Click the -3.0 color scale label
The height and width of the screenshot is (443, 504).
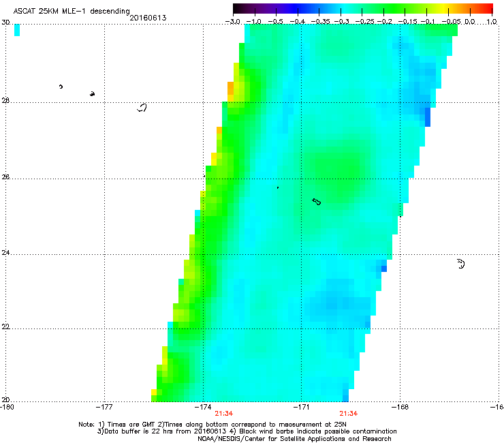point(232,22)
